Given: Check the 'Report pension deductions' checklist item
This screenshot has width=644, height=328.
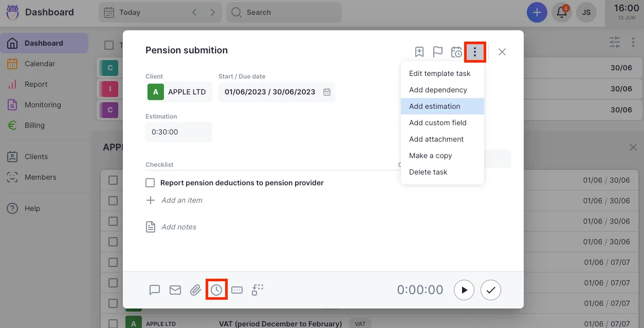Looking at the screenshot, I should click(150, 182).
